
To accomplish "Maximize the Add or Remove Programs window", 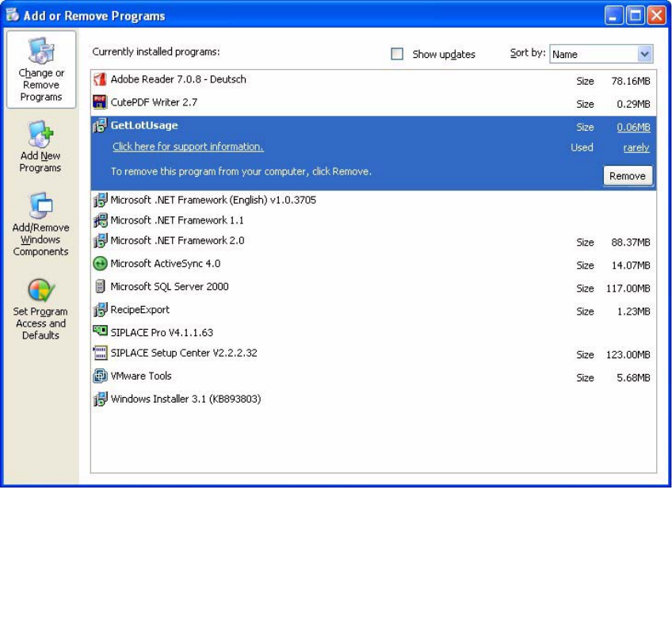I will 635,16.
